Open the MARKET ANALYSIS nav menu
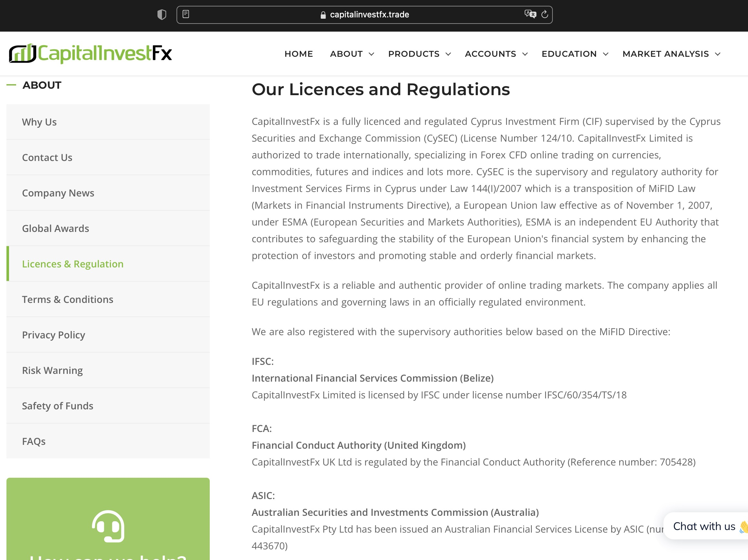The height and width of the screenshot is (560, 748). pyautogui.click(x=671, y=54)
